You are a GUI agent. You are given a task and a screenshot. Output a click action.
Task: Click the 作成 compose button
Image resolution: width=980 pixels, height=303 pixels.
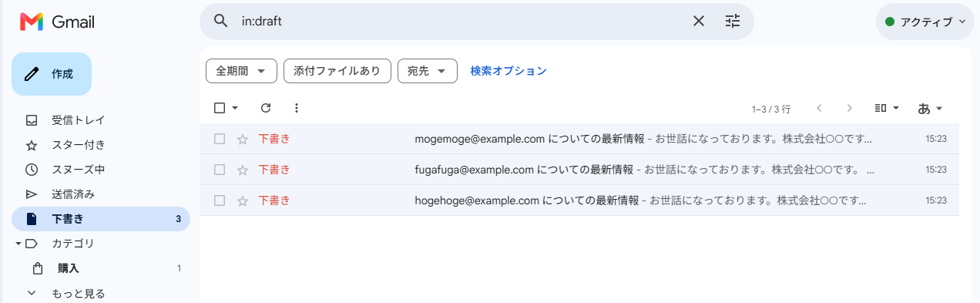[x=52, y=74]
